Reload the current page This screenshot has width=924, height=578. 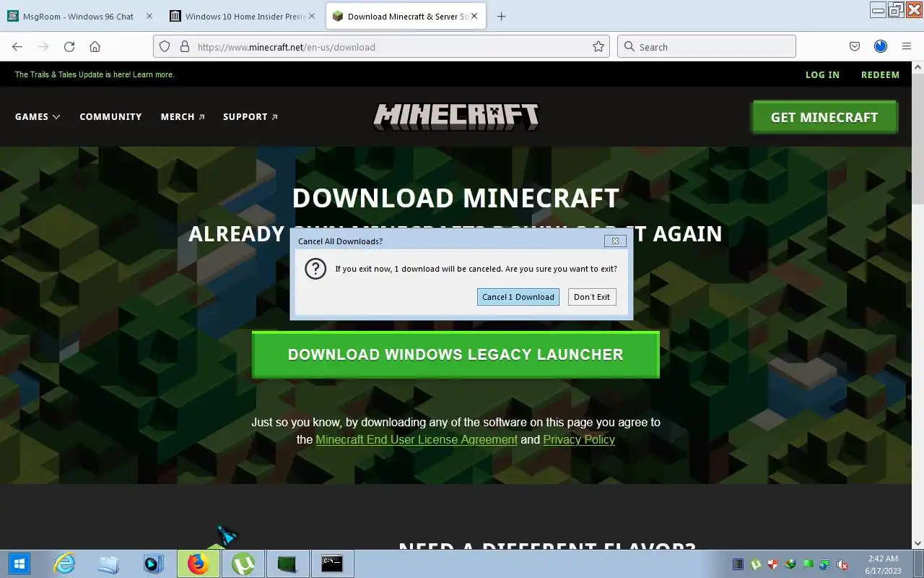(x=69, y=47)
